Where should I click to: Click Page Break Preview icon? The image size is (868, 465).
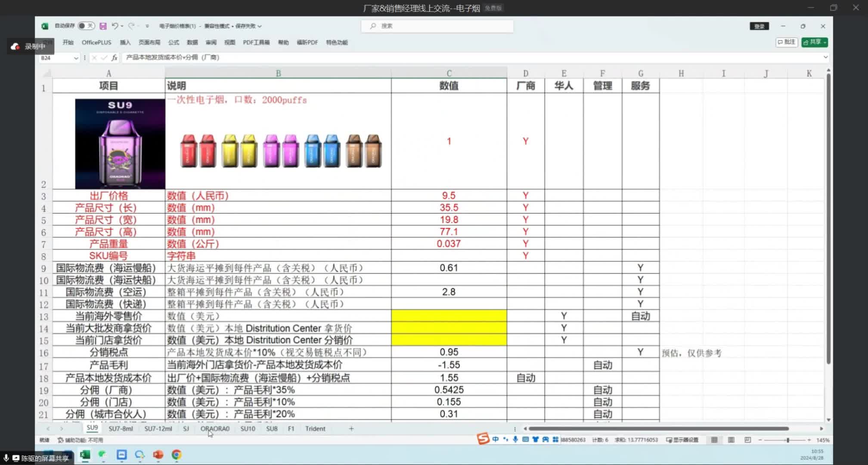coord(748,440)
